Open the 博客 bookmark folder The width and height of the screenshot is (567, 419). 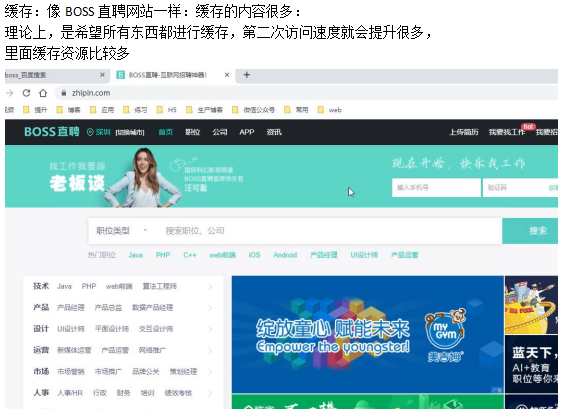click(69, 110)
